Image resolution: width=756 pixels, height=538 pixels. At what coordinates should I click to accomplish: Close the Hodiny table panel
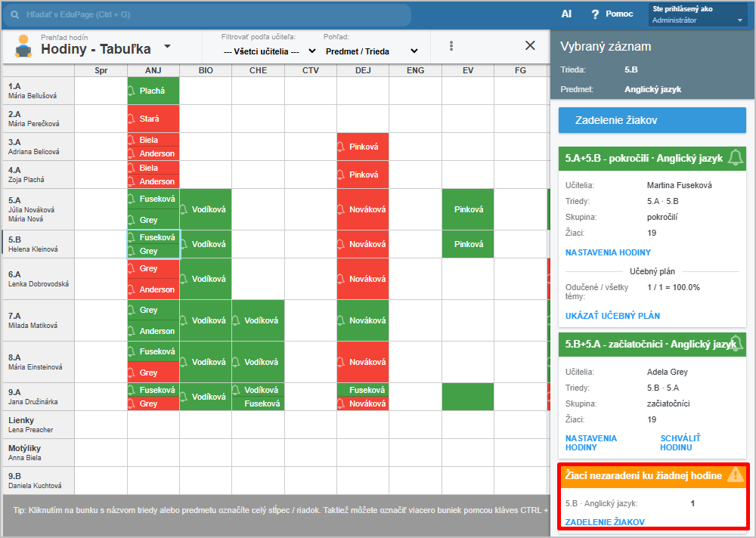tap(530, 45)
